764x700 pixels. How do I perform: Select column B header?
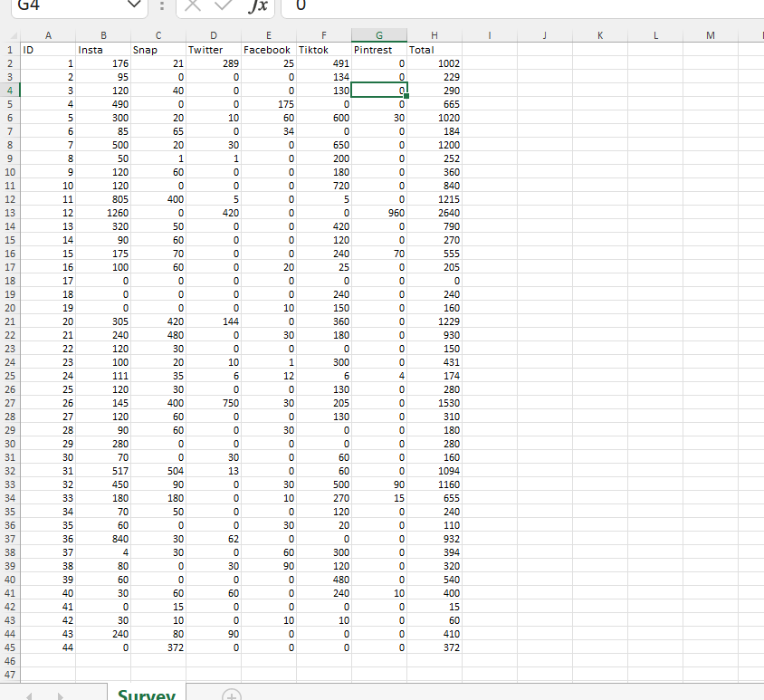click(103, 35)
